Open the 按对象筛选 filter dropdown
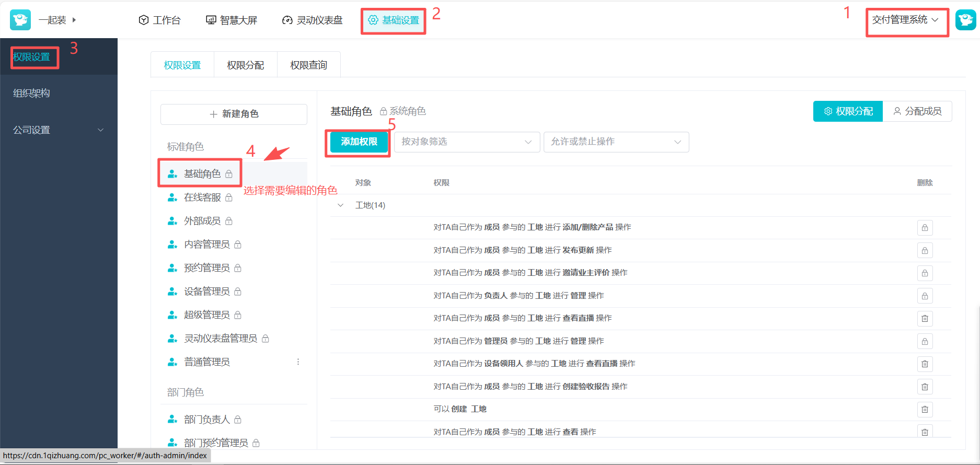The width and height of the screenshot is (980, 465). [467, 142]
